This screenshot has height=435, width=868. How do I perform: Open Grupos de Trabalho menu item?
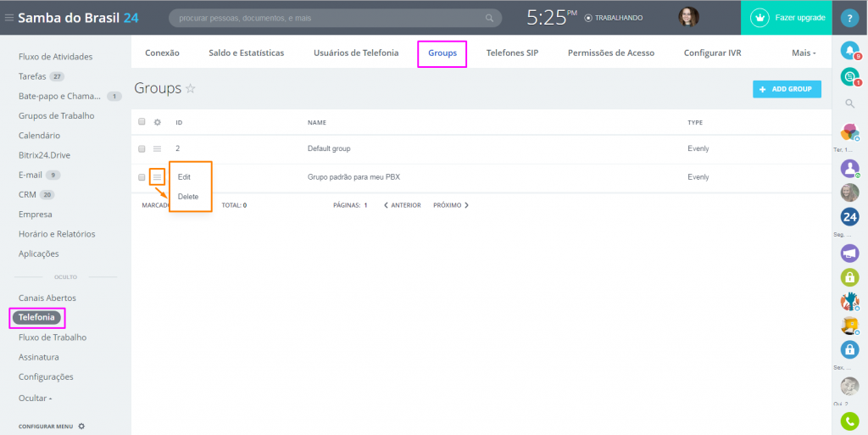coord(57,115)
